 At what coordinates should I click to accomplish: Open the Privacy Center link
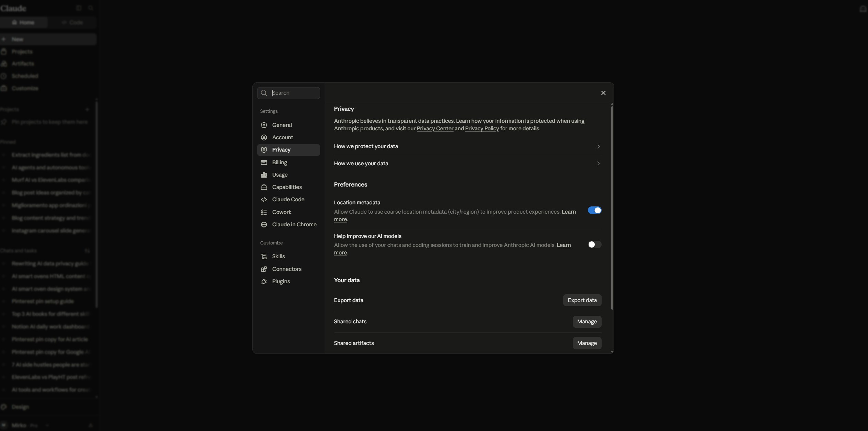tap(435, 129)
